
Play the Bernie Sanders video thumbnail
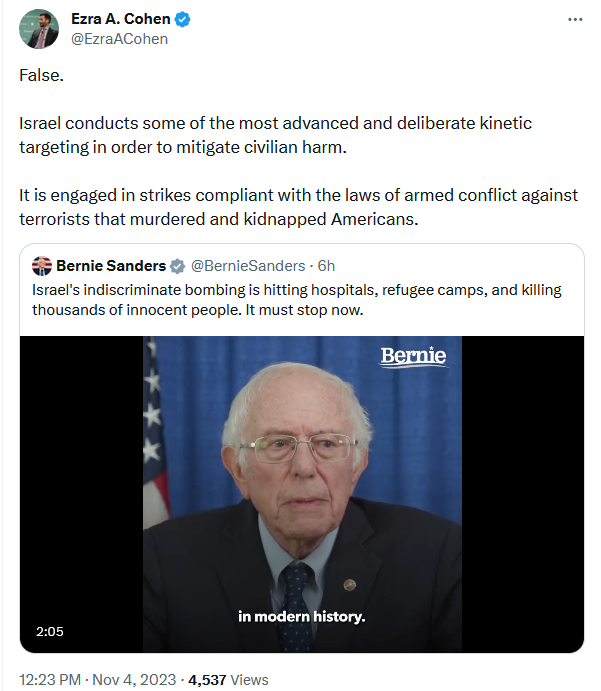point(302,494)
